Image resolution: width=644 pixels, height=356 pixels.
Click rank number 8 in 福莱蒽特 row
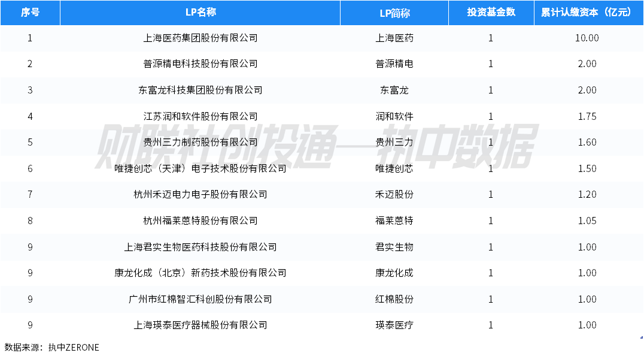[30, 221]
